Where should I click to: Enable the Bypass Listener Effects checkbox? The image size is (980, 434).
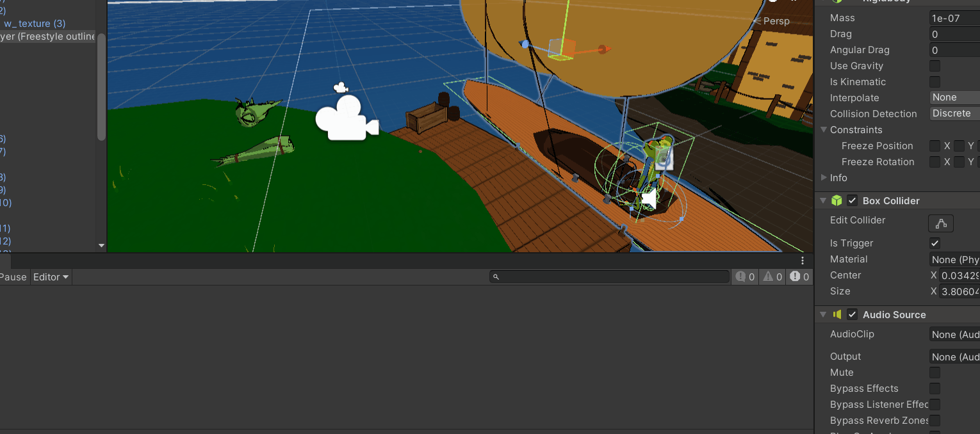pyautogui.click(x=935, y=405)
